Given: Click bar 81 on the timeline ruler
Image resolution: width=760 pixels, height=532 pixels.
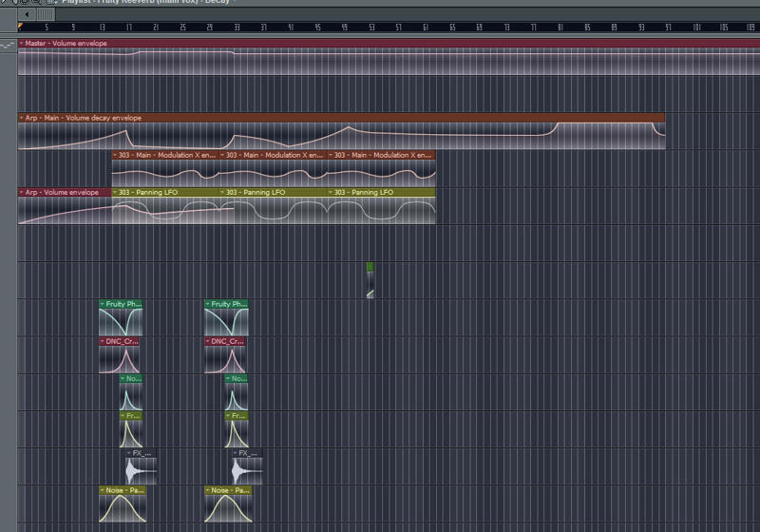Looking at the screenshot, I should 560,28.
